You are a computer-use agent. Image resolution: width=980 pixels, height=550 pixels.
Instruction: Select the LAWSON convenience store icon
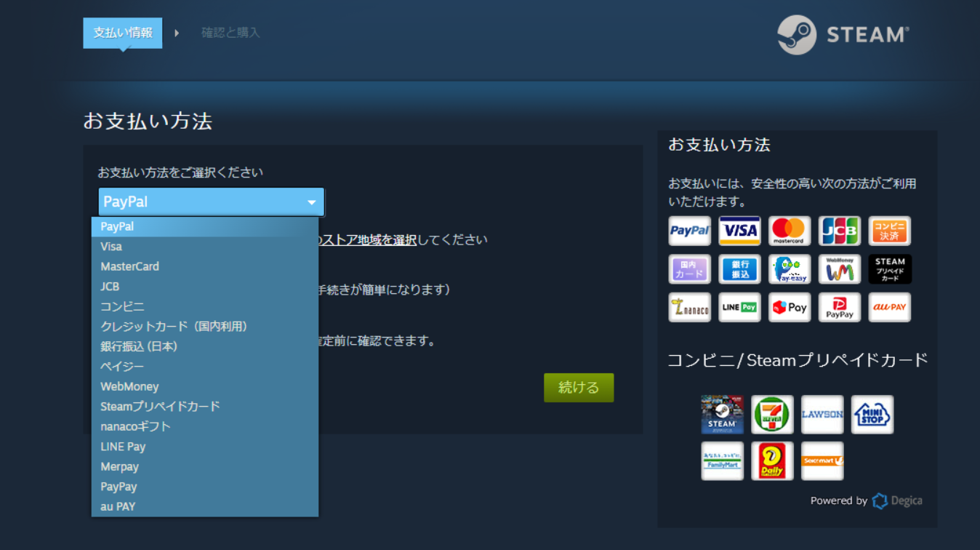(822, 414)
